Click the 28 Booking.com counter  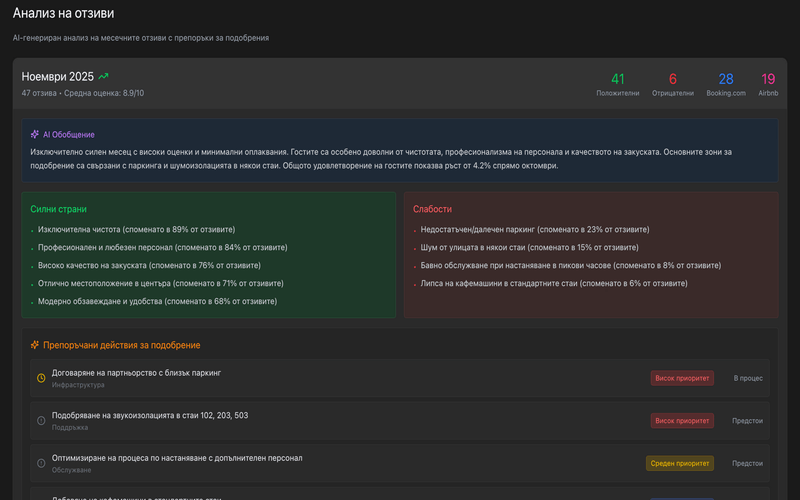(726, 84)
